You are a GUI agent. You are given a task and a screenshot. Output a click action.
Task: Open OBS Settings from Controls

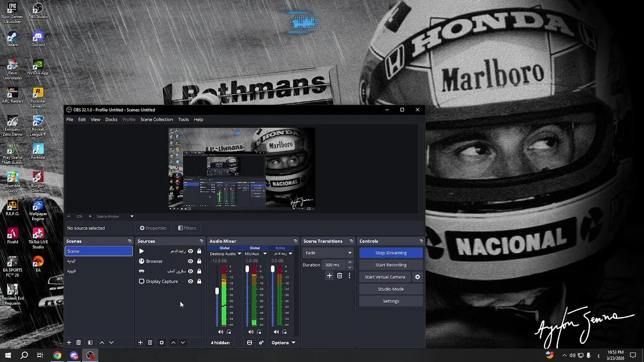tap(391, 301)
